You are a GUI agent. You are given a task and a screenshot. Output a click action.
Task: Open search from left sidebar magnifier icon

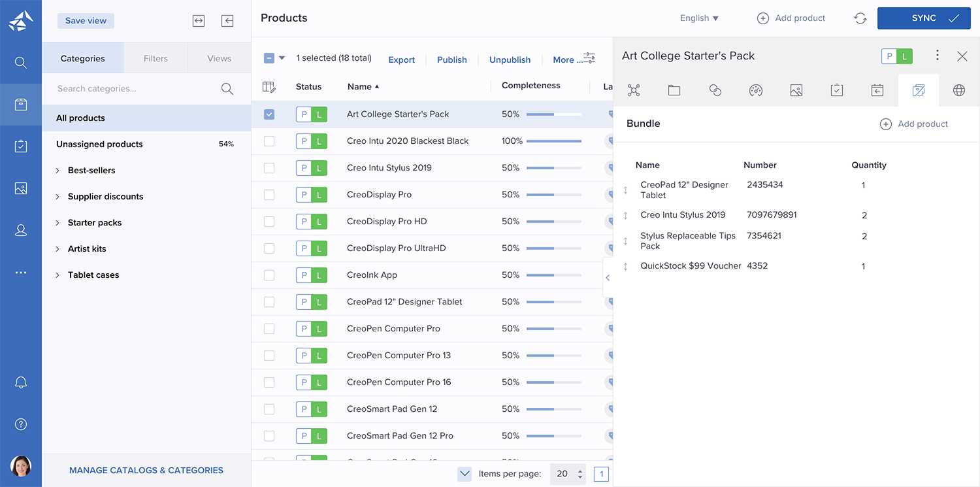tap(21, 63)
